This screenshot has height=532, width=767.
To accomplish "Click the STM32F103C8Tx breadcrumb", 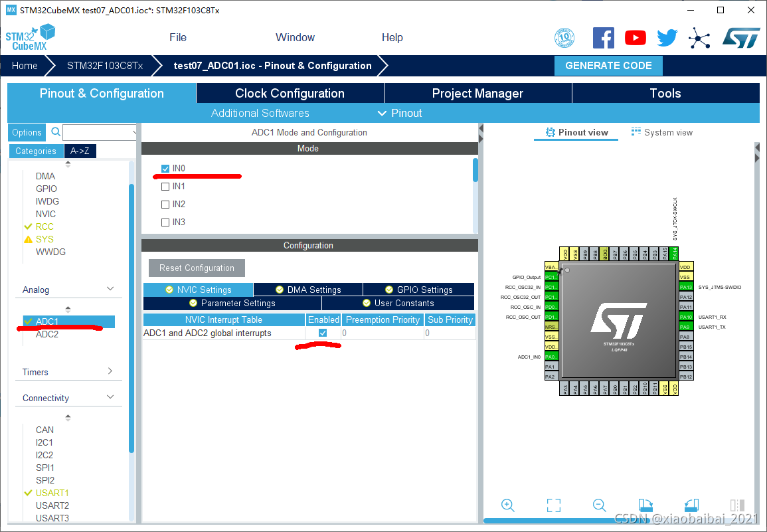I will [x=105, y=66].
